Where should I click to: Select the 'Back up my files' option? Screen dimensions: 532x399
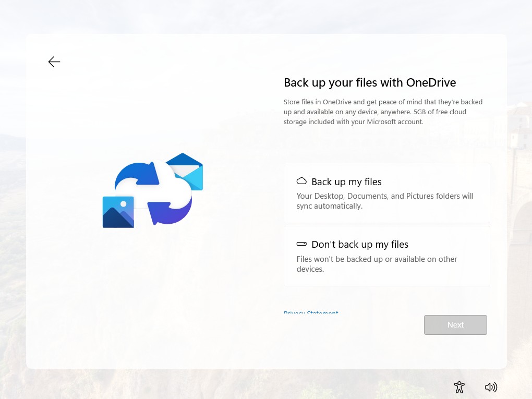point(387,193)
